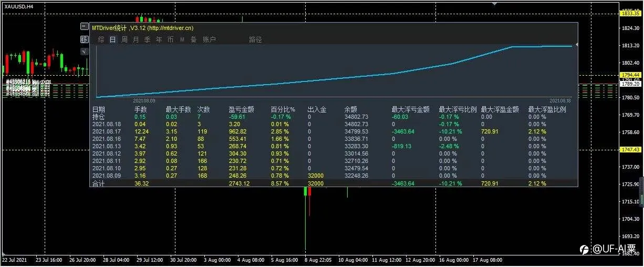The height and width of the screenshot is (267, 644).
Task: Select the 2021.08.10 date row
Action: [335, 168]
